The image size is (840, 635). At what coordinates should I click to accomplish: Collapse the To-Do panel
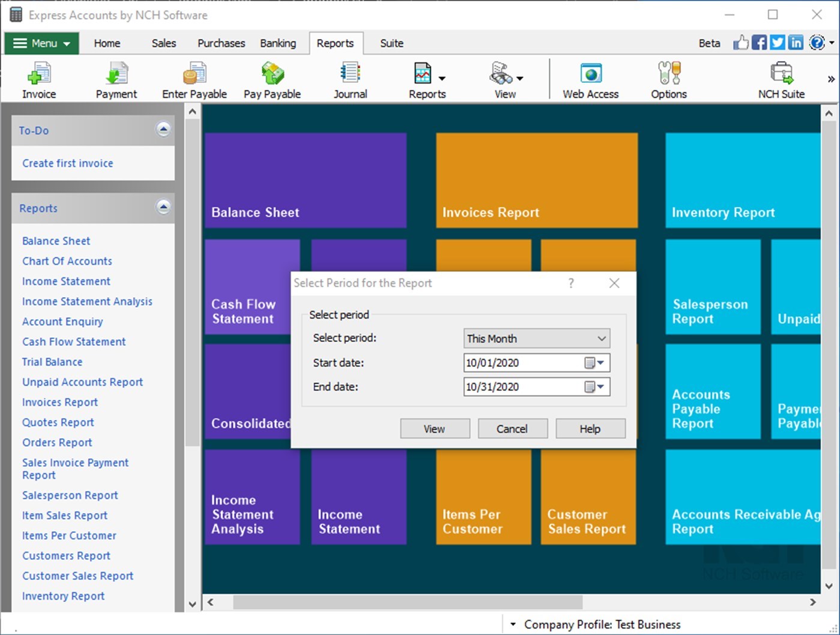[163, 130]
